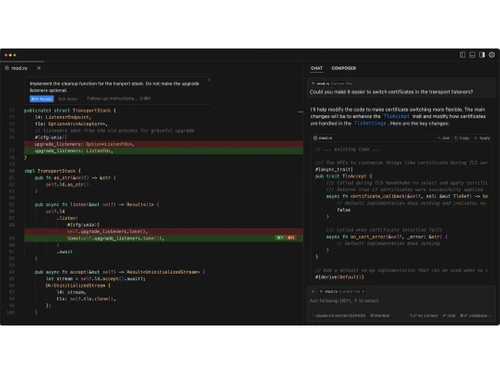Viewport: 500px width, 375px height.
Task: Toggle the bottom panel layout icon
Action: pos(472,55)
